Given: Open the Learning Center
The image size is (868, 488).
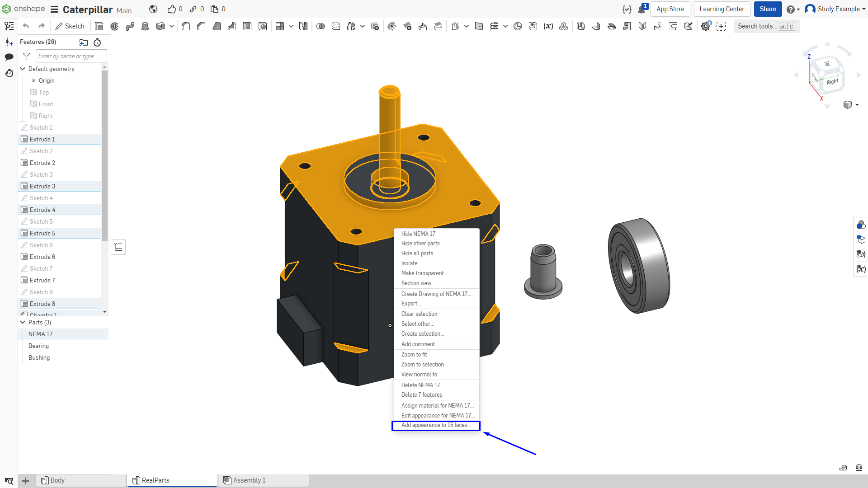Looking at the screenshot, I should [722, 9].
